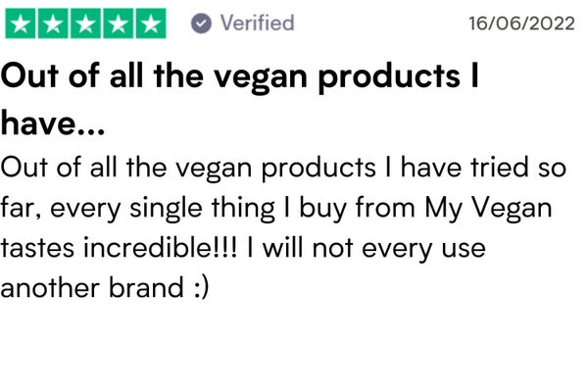
Task: Click 'every single thing' in the review
Action: click(x=163, y=209)
